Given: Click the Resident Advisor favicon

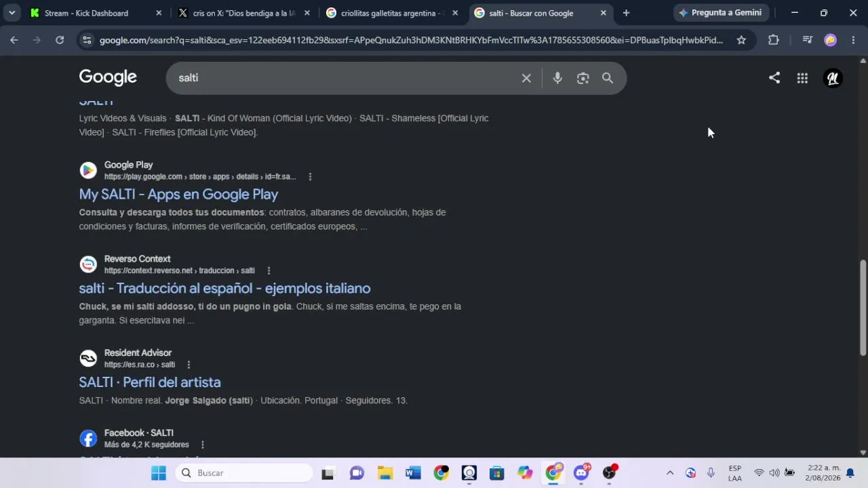Looking at the screenshot, I should 88,359.
